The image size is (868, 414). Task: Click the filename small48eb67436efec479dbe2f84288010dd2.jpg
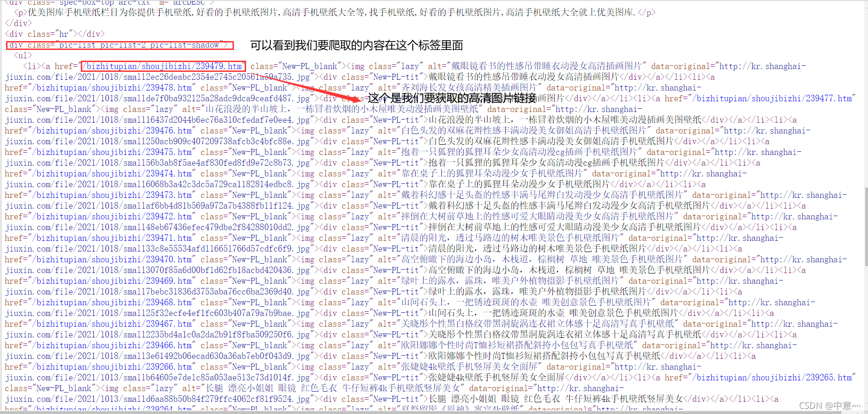pos(217,227)
